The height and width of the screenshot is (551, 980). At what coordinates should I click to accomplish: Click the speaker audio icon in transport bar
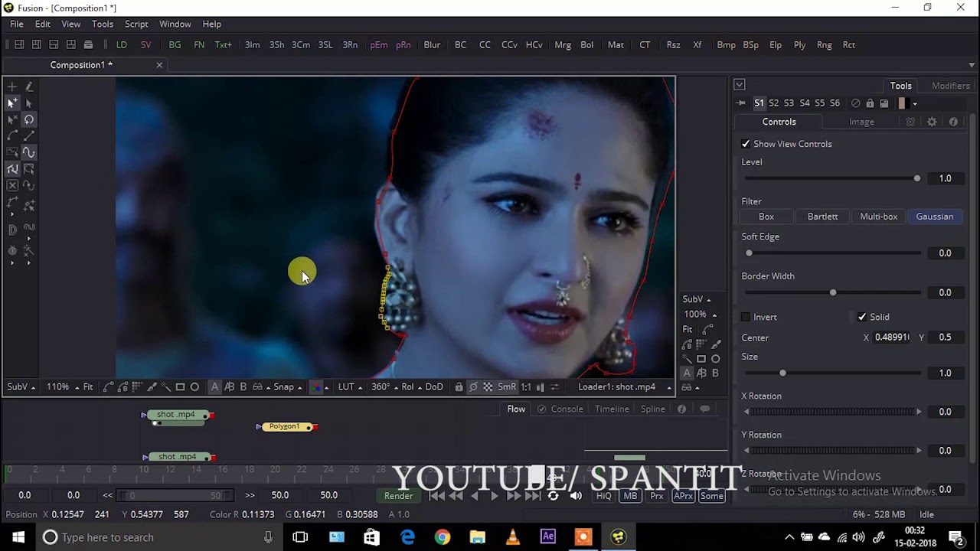point(576,496)
